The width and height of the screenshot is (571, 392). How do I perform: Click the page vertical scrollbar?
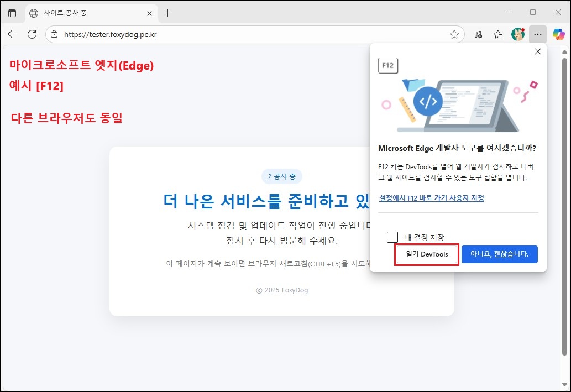point(564,207)
